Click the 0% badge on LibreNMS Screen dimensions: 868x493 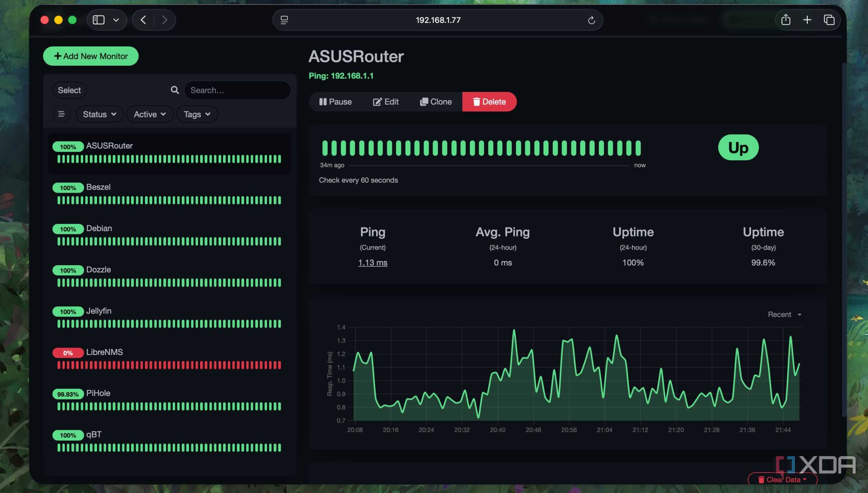[x=68, y=353]
